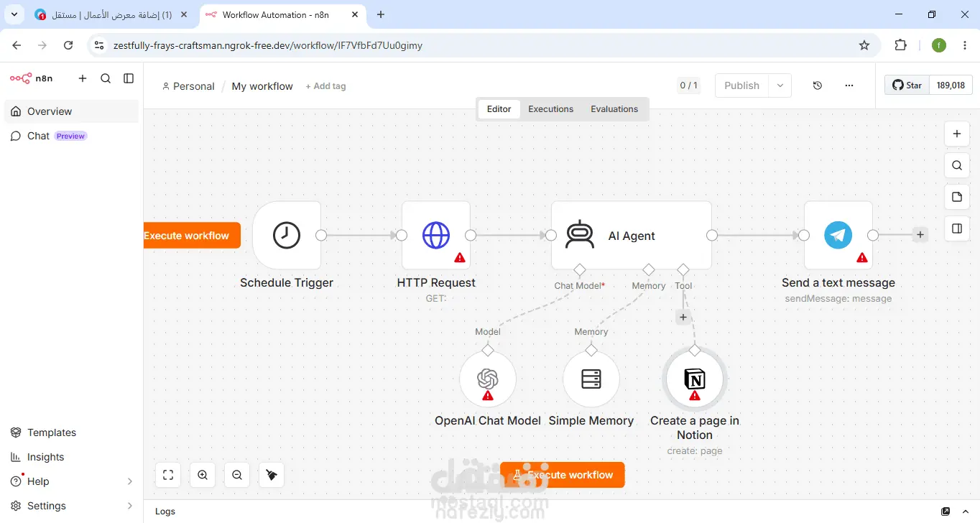
Task: Toggle the canvas side panel button
Action: (956, 228)
